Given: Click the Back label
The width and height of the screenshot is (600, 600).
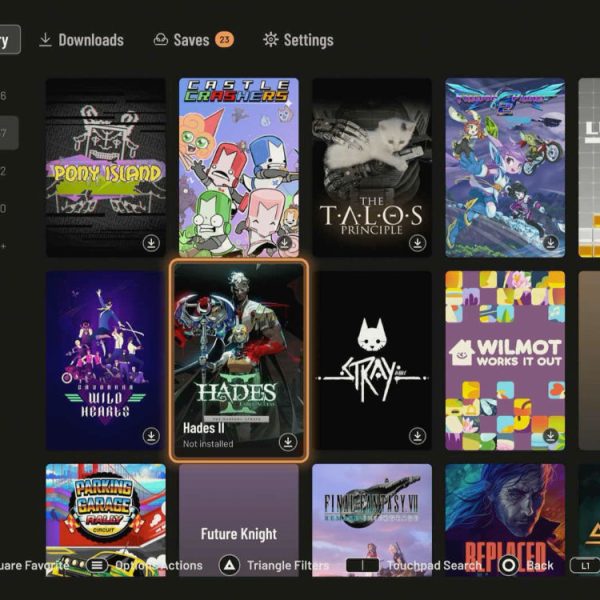Looking at the screenshot, I should point(540,566).
